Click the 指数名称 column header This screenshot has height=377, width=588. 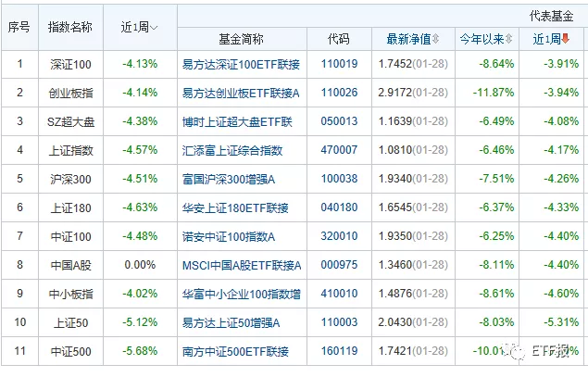point(70,27)
